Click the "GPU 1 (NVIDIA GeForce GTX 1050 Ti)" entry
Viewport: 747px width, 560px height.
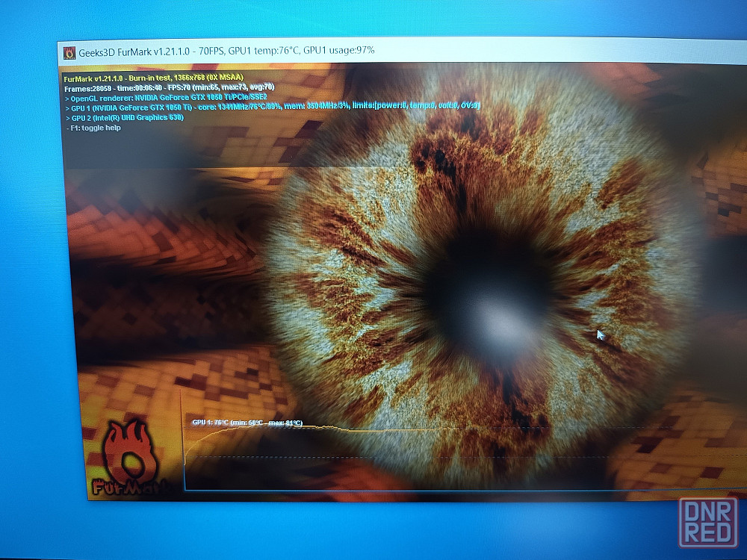click(x=128, y=108)
